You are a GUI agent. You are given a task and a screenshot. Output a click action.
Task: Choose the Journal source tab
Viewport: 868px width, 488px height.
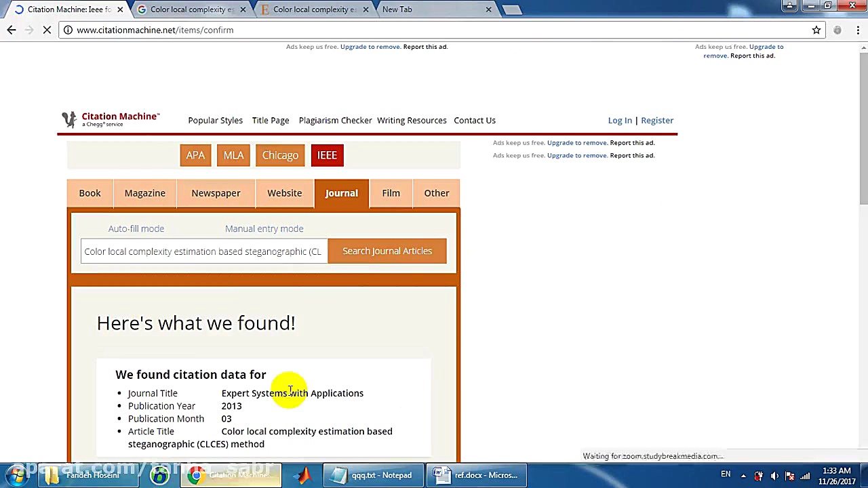click(x=341, y=193)
